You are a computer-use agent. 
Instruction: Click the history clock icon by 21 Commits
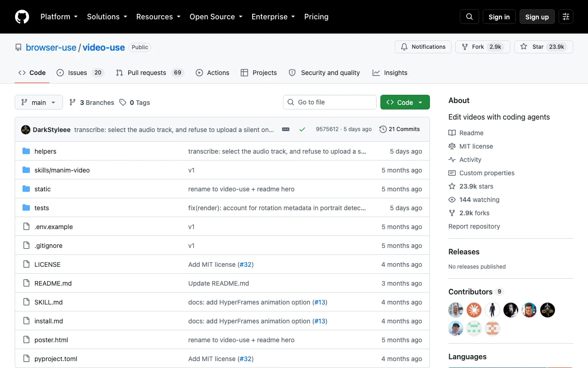[x=383, y=129]
